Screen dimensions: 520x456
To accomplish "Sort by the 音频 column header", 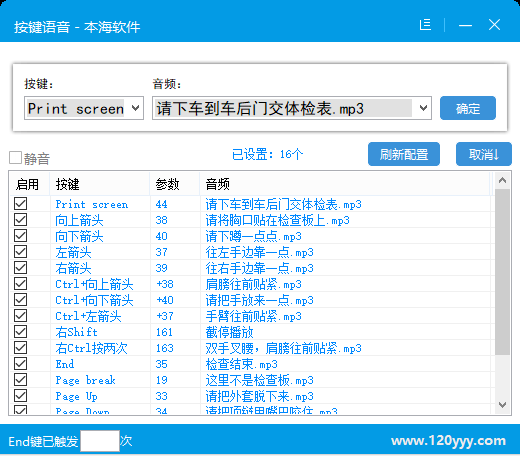I will (x=345, y=184).
